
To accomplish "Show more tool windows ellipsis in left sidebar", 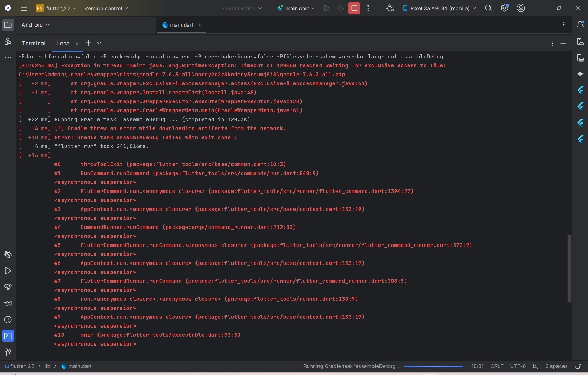I will pyautogui.click(x=8, y=58).
